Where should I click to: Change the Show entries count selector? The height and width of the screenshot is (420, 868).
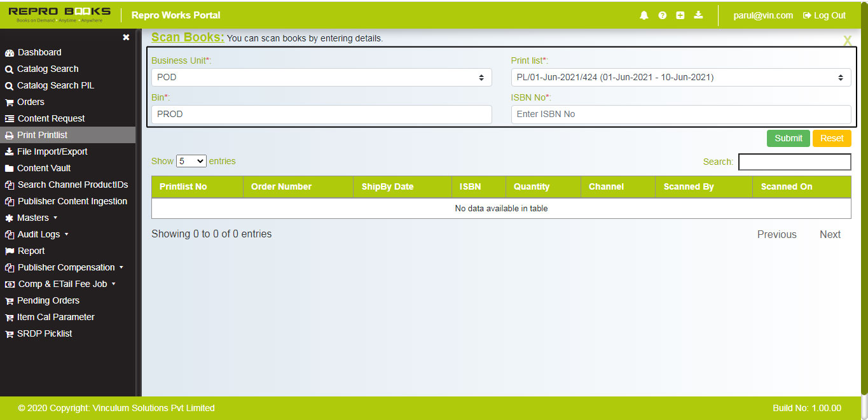191,161
